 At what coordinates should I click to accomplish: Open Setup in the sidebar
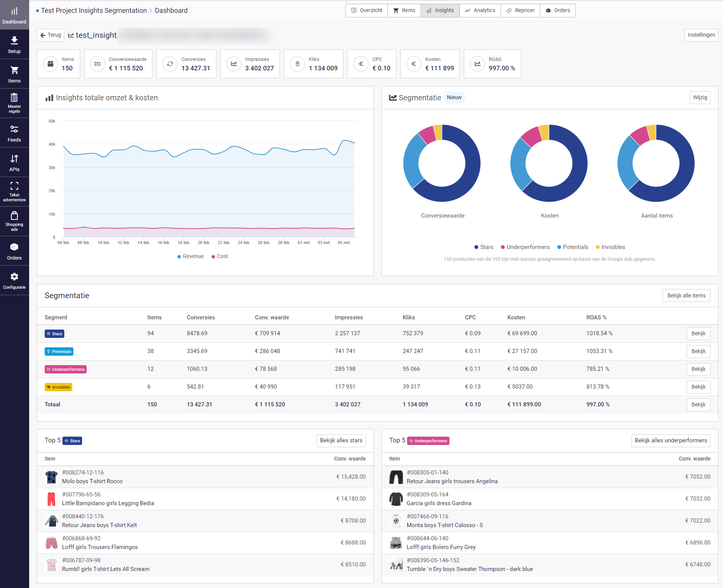tap(14, 45)
